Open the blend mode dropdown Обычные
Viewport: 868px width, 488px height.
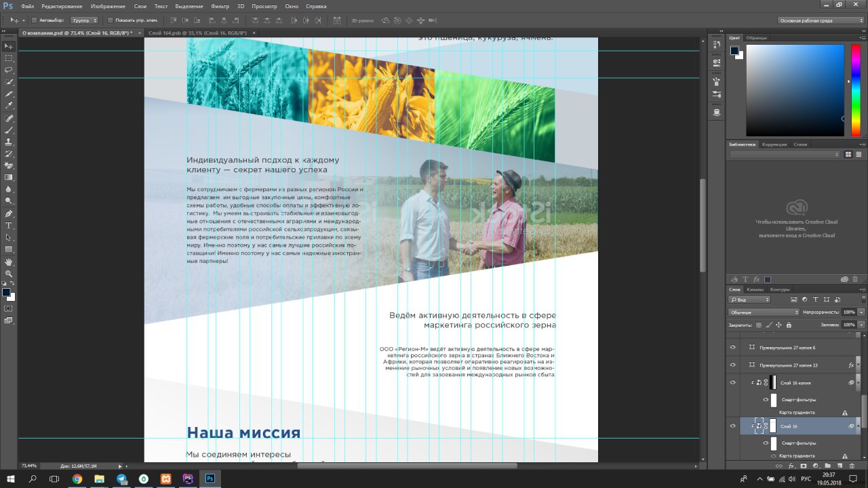click(x=764, y=312)
